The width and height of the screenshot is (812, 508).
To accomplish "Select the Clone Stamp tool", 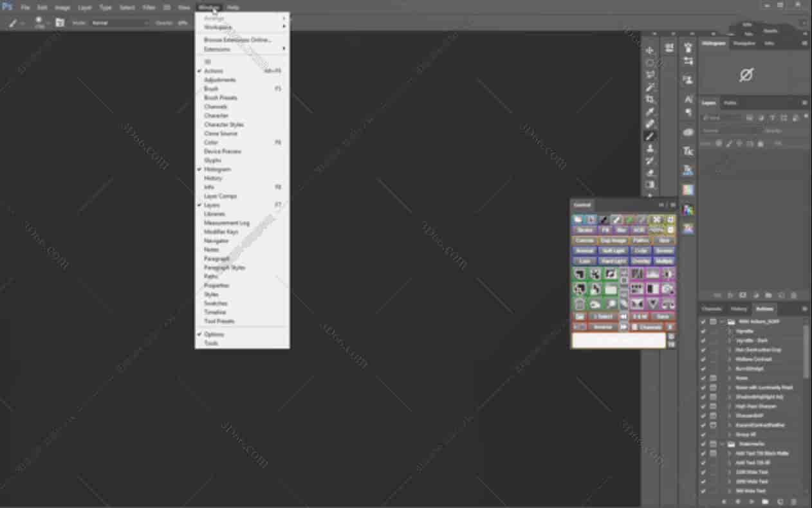I will pos(650,149).
